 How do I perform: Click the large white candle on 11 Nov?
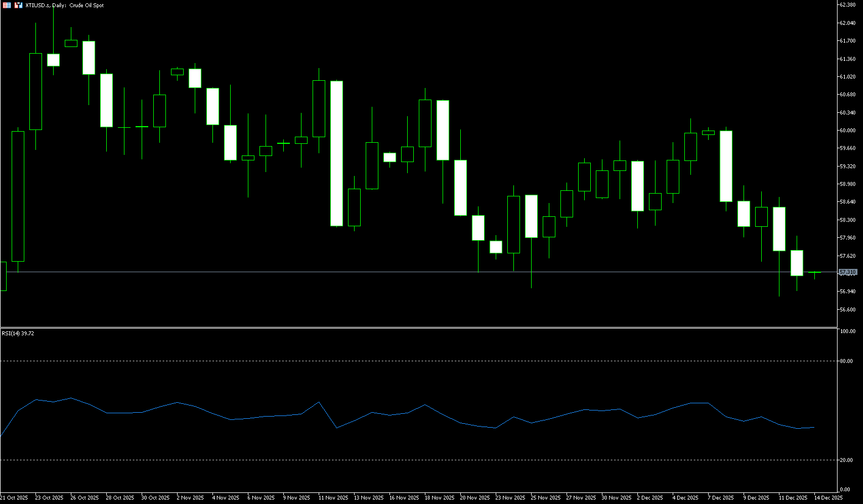click(x=336, y=153)
